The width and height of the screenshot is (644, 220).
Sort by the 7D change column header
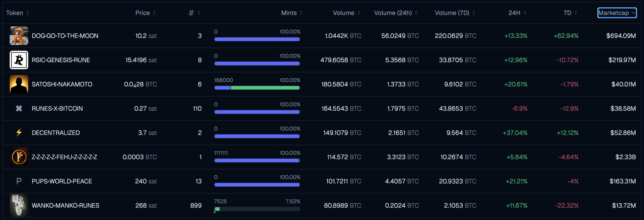point(570,13)
